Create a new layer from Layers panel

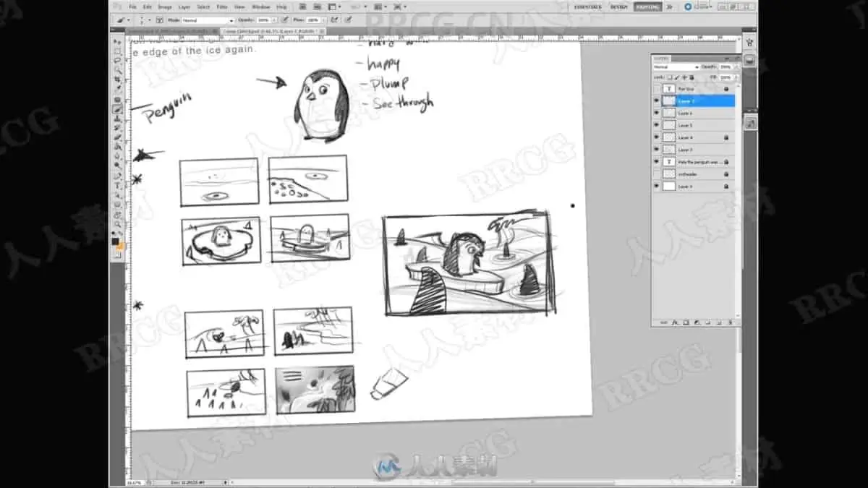[x=720, y=322]
